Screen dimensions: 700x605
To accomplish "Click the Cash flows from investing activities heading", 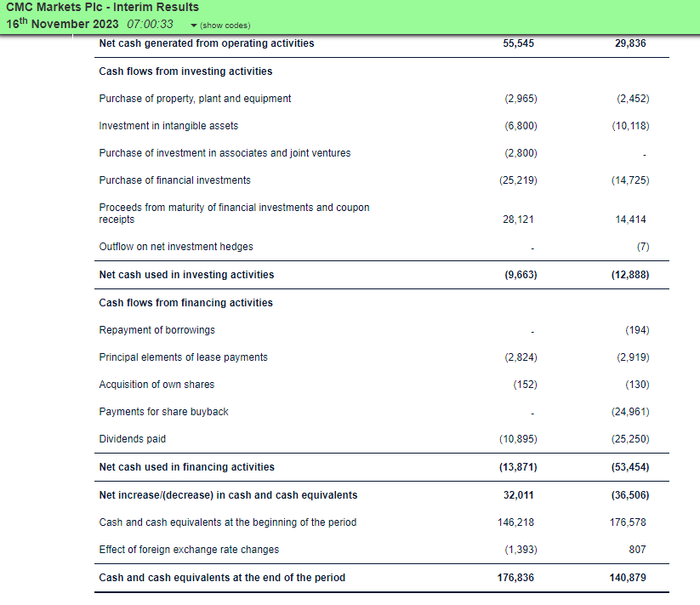I will (x=185, y=71).
